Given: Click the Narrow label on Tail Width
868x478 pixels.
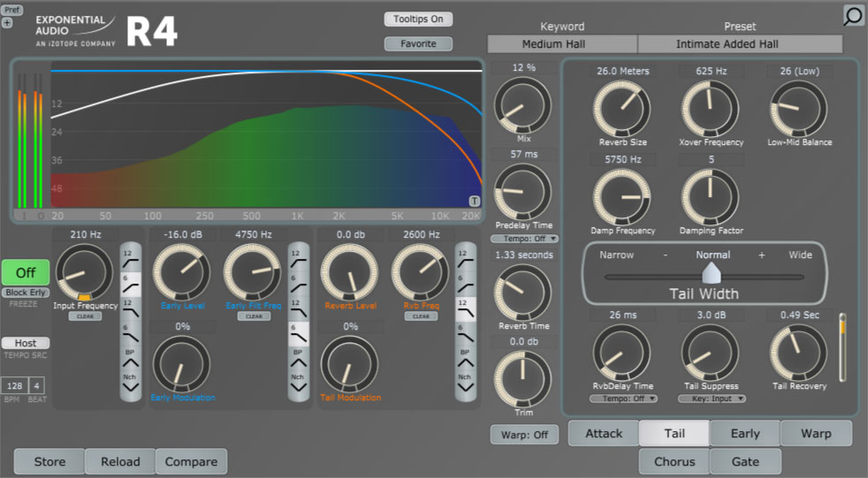Looking at the screenshot, I should click(617, 255).
